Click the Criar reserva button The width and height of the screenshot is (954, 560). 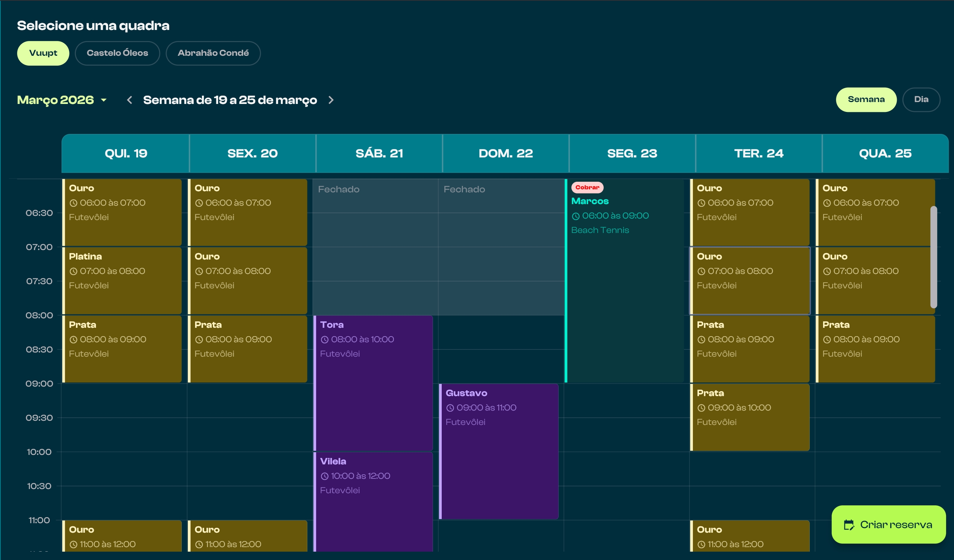coord(888,525)
